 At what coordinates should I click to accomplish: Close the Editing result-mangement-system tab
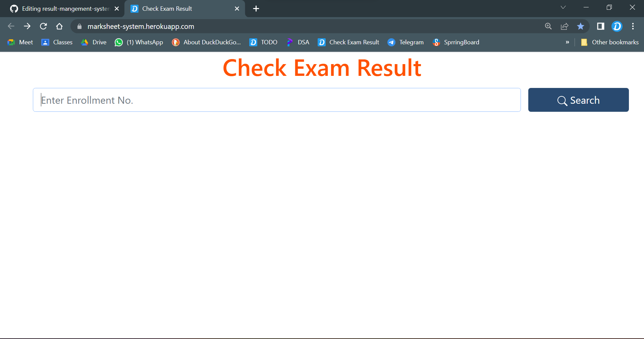pyautogui.click(x=117, y=9)
